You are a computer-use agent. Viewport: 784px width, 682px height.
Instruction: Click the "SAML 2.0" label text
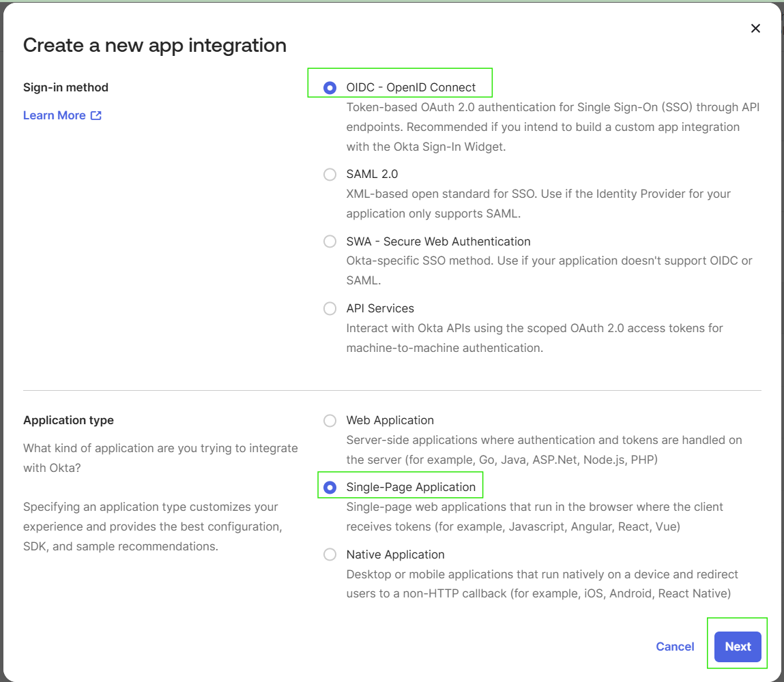coord(372,175)
